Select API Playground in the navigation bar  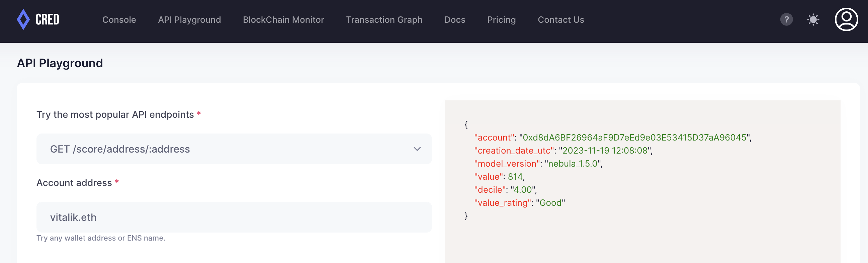point(189,20)
